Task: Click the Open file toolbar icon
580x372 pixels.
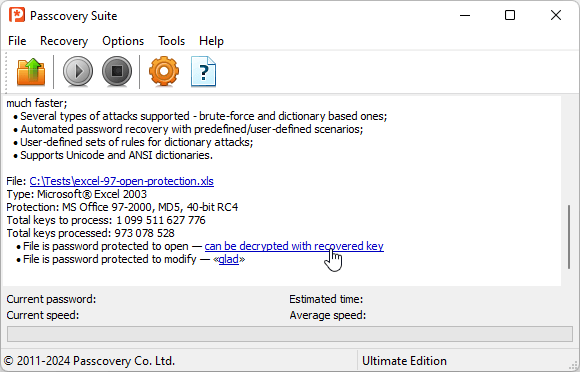Action: click(x=31, y=72)
